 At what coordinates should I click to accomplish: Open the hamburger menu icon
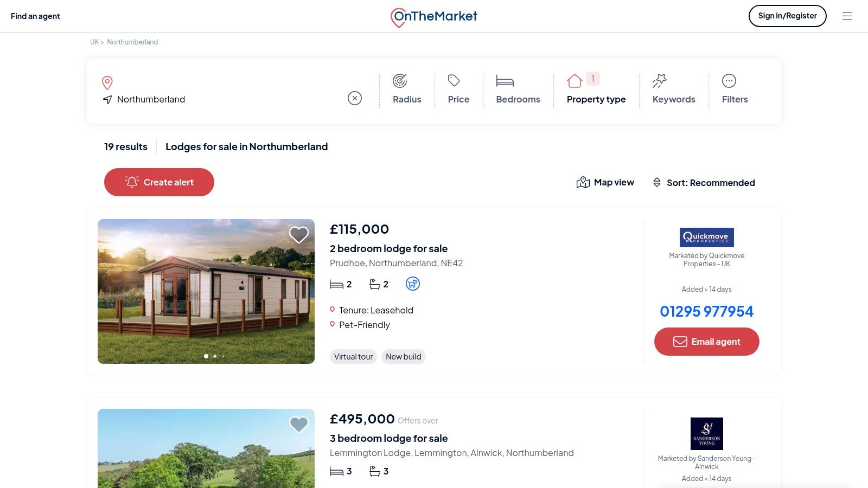pyautogui.click(x=847, y=16)
